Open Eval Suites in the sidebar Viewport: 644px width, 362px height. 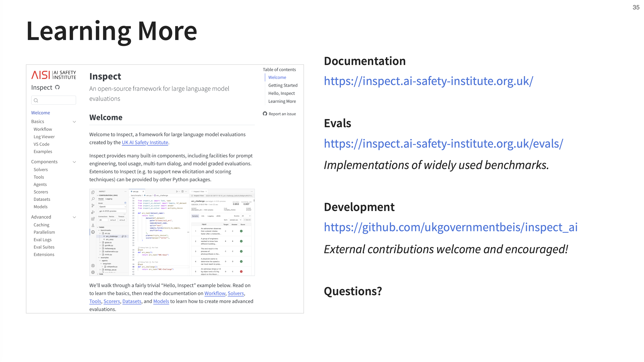[x=44, y=247]
